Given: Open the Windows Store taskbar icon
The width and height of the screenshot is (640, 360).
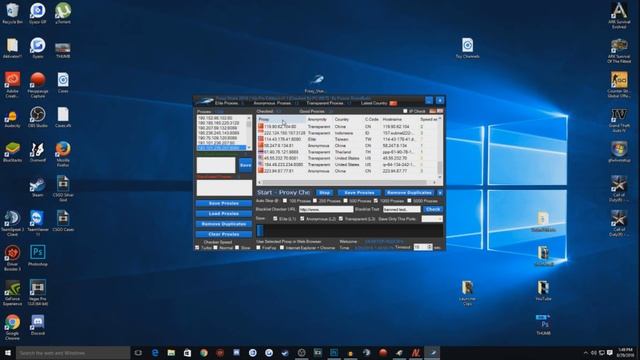Looking at the screenshot, I should click(x=187, y=353).
